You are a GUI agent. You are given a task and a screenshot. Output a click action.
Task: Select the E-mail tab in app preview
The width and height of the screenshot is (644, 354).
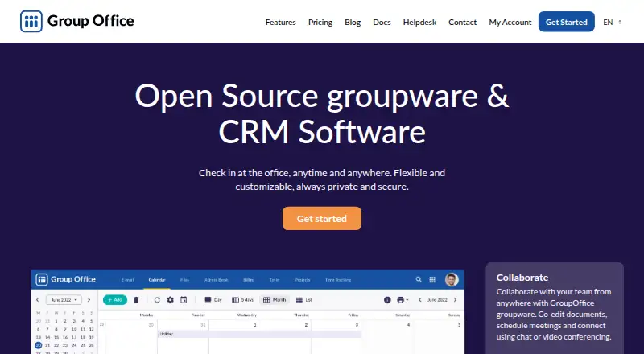127,280
